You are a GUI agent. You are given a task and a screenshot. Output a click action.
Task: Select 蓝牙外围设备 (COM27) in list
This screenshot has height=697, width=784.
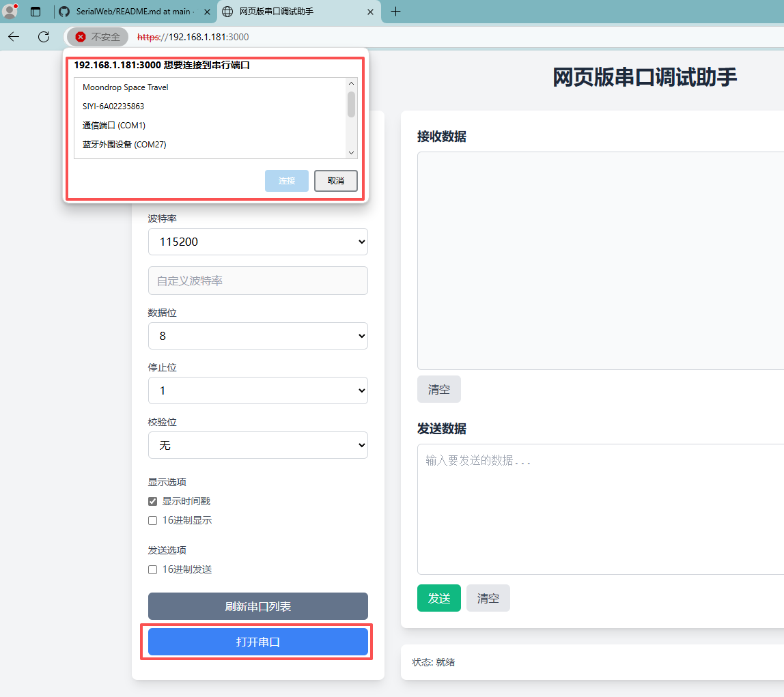pos(210,145)
